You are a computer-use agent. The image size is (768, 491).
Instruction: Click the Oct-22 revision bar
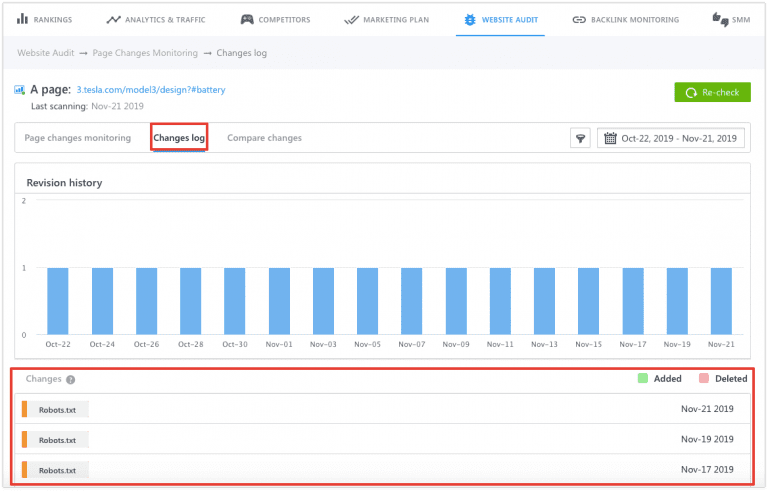click(x=58, y=301)
